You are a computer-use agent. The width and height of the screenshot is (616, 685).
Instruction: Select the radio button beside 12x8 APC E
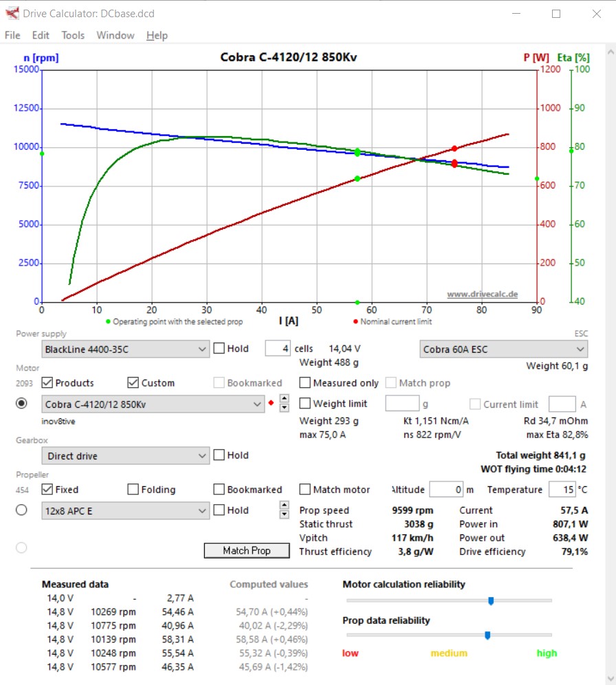pyautogui.click(x=21, y=510)
